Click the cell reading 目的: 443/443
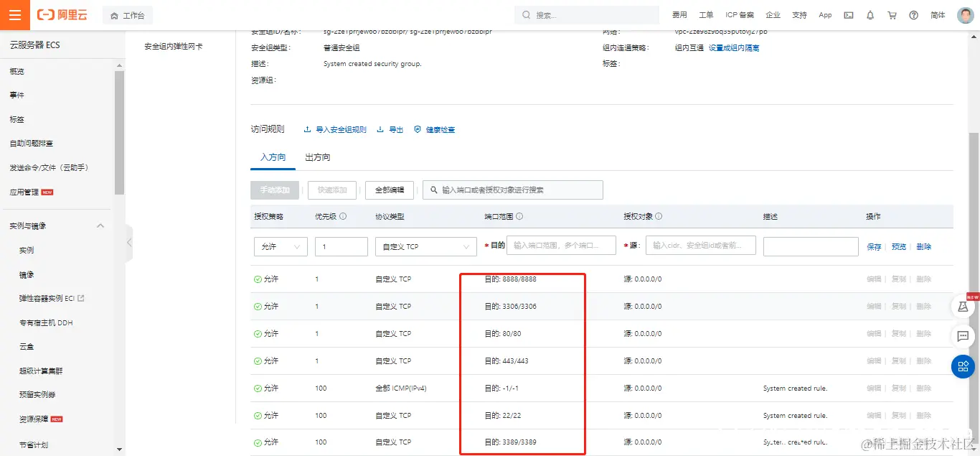Viewport: 980px width, 456px height. (x=507, y=360)
